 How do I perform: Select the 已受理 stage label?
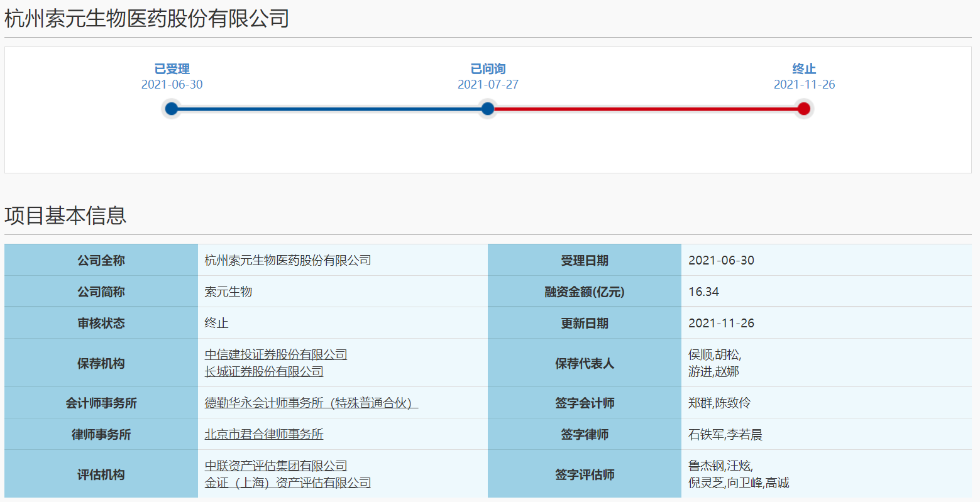point(172,69)
